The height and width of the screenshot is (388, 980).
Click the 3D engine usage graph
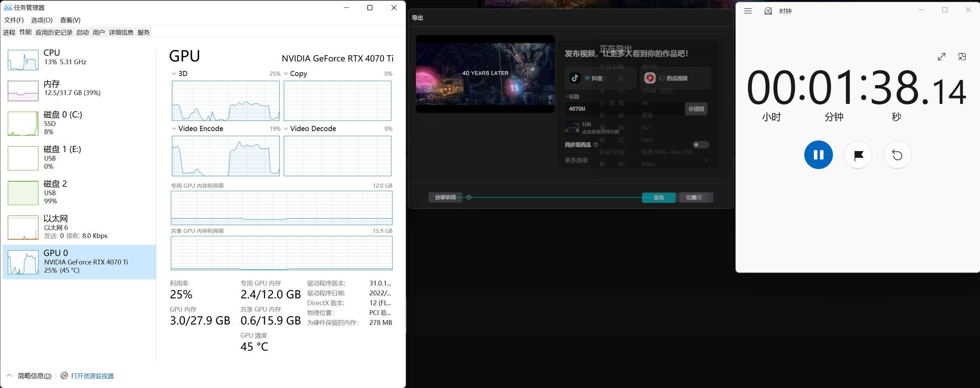pyautogui.click(x=226, y=101)
